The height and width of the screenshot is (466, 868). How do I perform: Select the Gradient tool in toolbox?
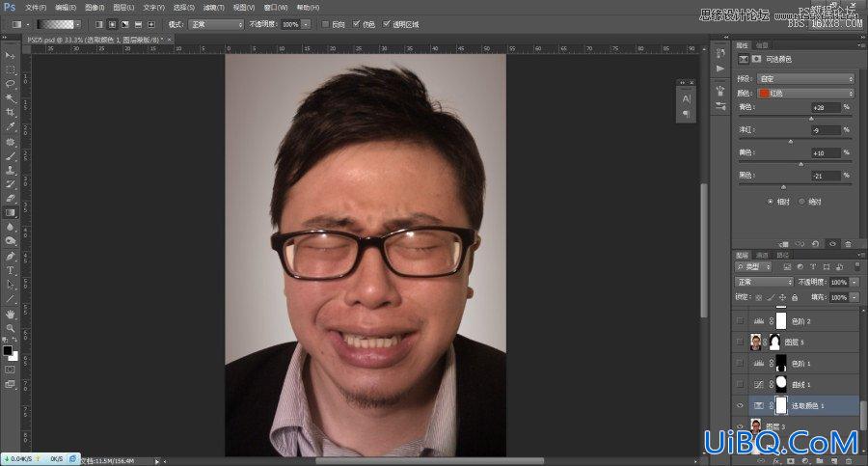(x=10, y=212)
